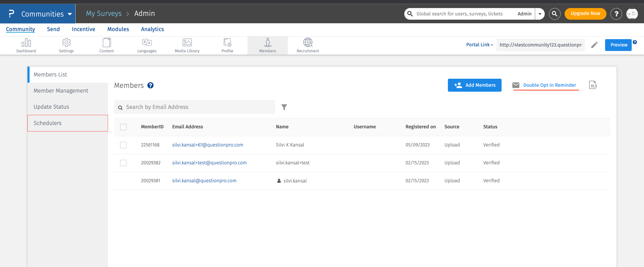Toggle the select-all members checkbox
Viewport: 644px width, 267px height.
click(x=123, y=127)
